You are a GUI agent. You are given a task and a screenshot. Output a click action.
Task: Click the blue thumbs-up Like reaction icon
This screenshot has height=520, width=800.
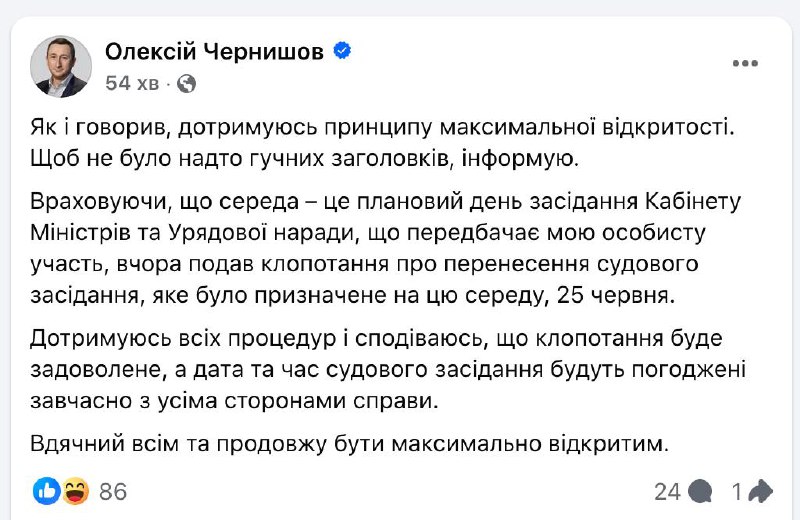pyautogui.click(x=47, y=491)
